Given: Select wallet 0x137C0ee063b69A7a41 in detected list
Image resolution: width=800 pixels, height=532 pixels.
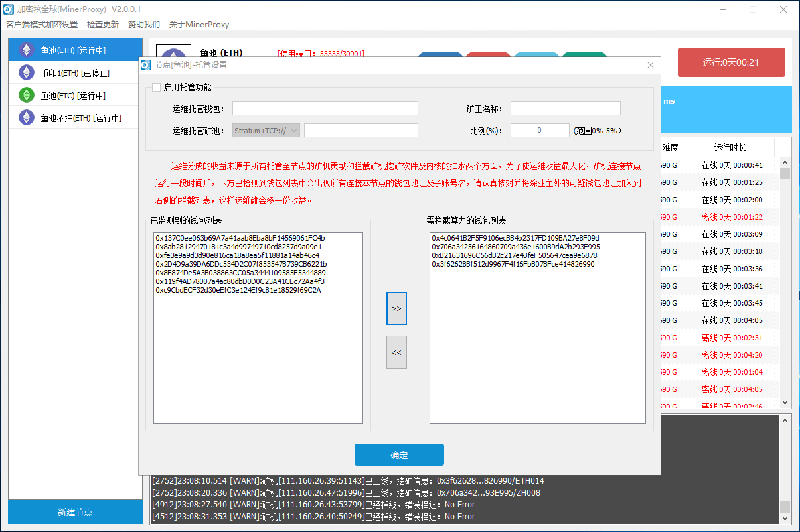Looking at the screenshot, I should coord(240,238).
